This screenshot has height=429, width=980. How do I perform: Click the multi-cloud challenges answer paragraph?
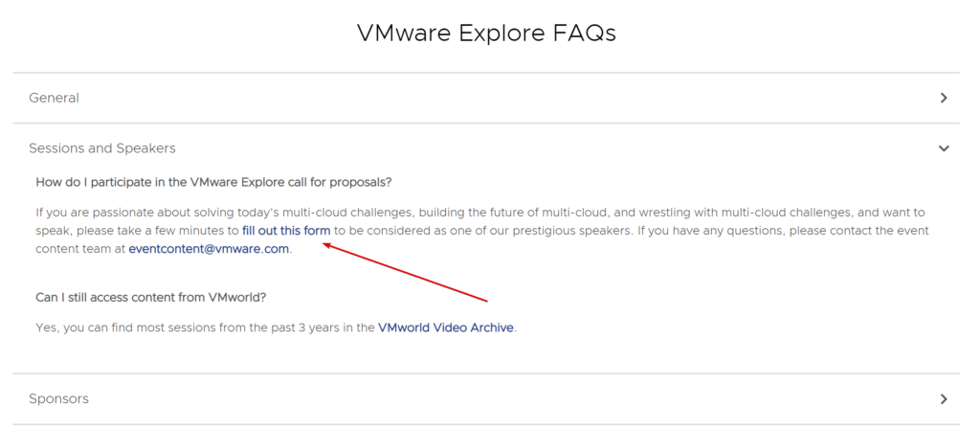(482, 231)
